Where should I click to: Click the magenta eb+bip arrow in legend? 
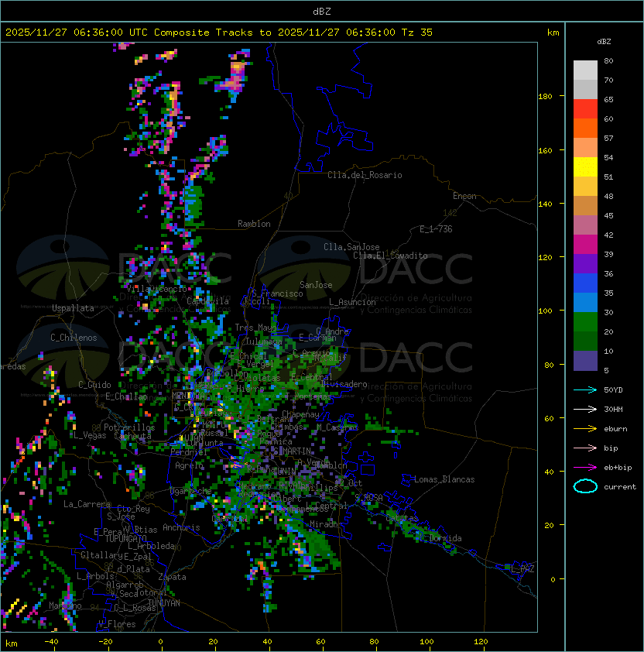[x=585, y=468]
